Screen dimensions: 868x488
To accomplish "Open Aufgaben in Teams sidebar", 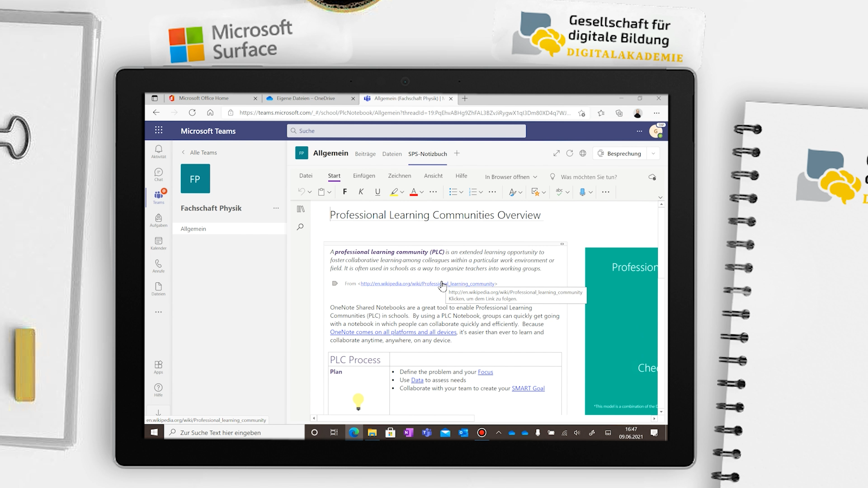I will pos(159,220).
